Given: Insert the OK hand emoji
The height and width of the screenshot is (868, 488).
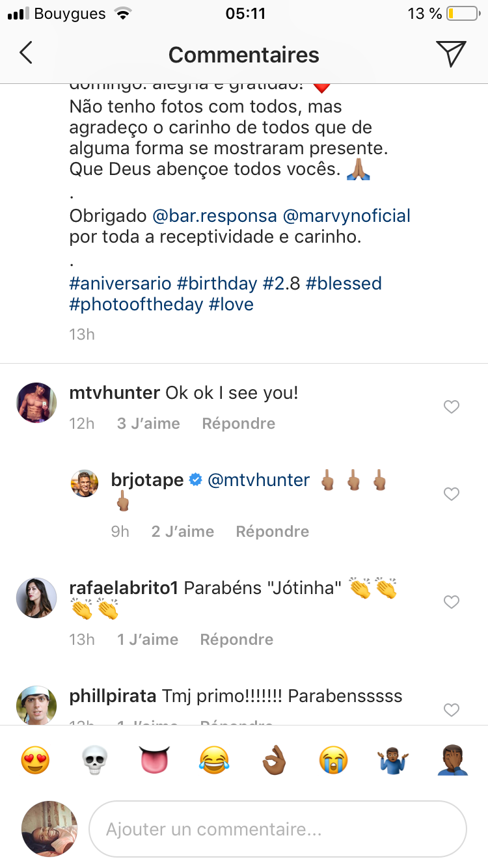Looking at the screenshot, I should point(274,759).
